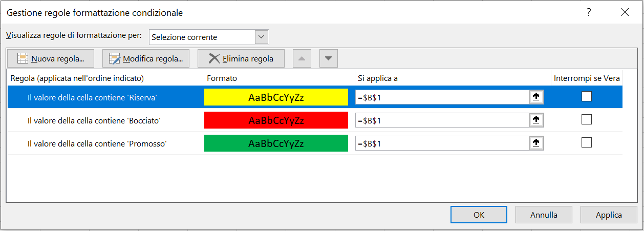Move the selected rule up
644x231 pixels.
point(302,58)
